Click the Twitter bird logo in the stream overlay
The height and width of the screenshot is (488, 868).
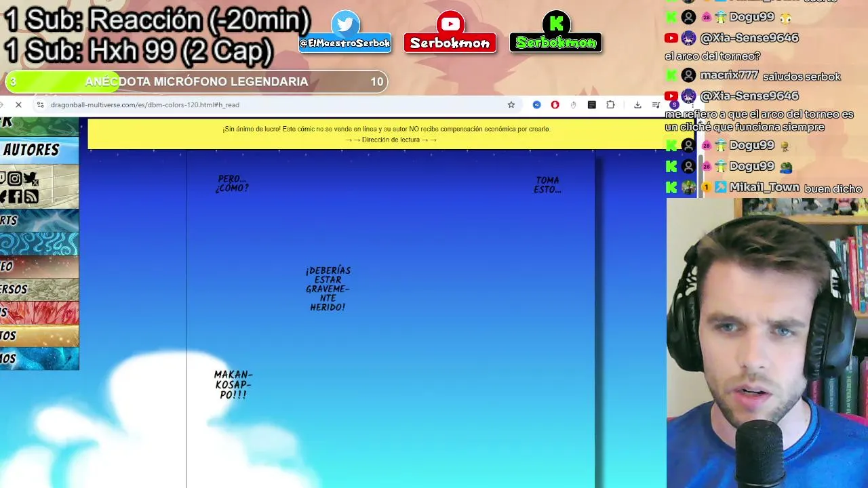click(x=346, y=25)
